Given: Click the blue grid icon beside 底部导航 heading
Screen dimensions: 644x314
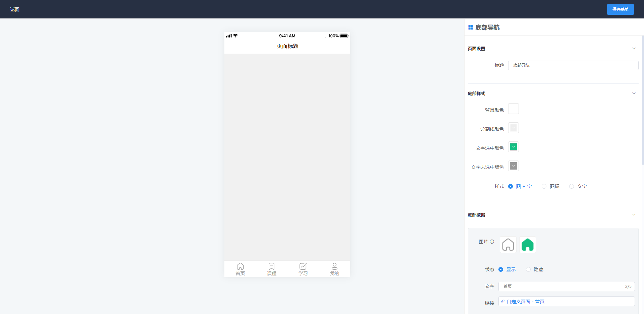Looking at the screenshot, I should [x=471, y=27].
